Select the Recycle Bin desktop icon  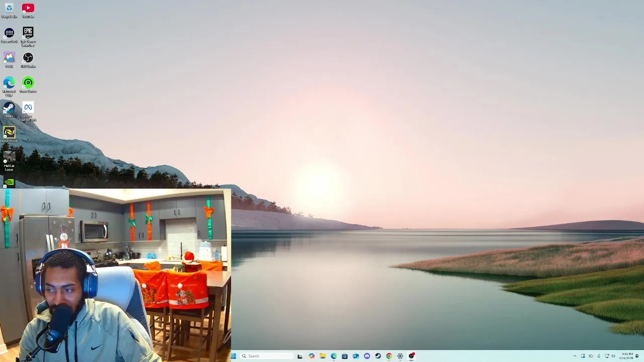click(x=9, y=11)
